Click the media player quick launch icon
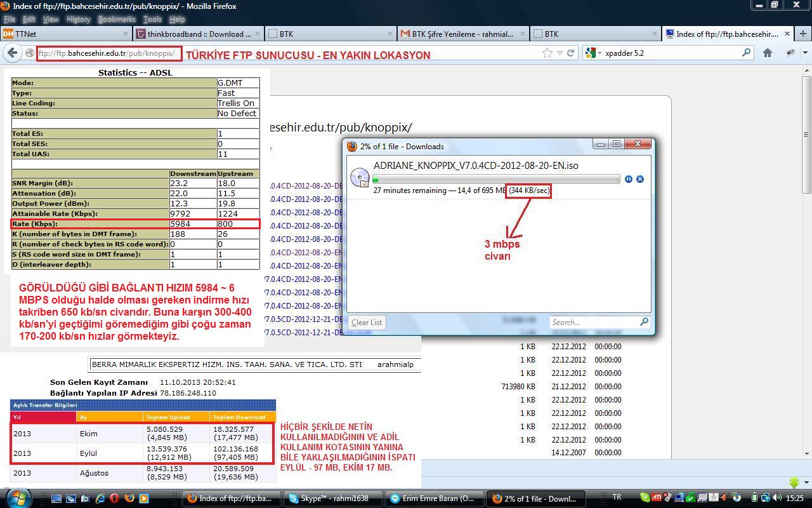Viewport: 812px width, 508px height. point(144,498)
